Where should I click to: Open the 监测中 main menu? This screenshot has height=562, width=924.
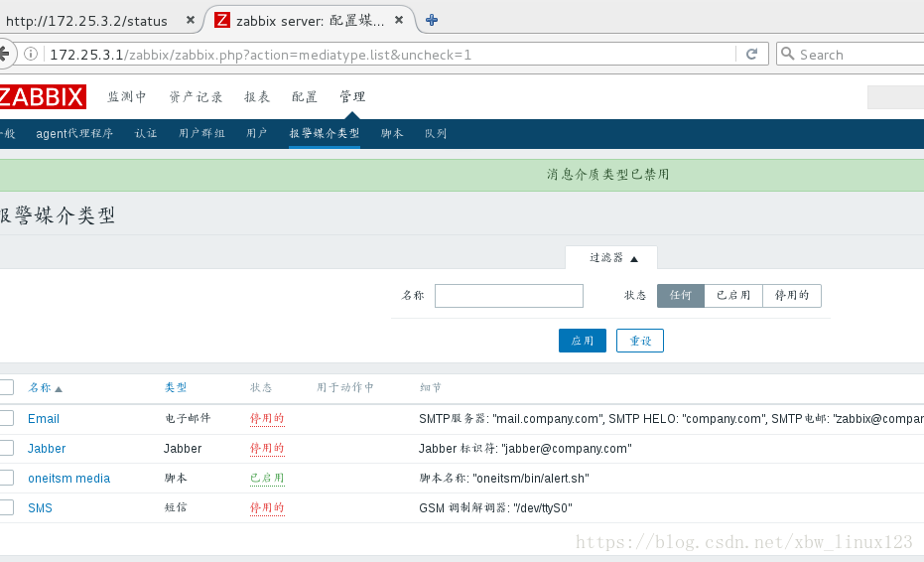[126, 96]
